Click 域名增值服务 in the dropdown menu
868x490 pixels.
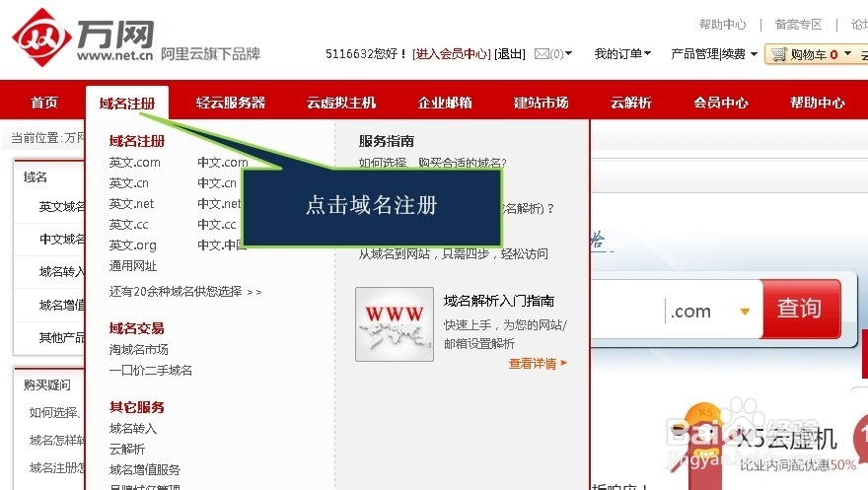tap(144, 469)
